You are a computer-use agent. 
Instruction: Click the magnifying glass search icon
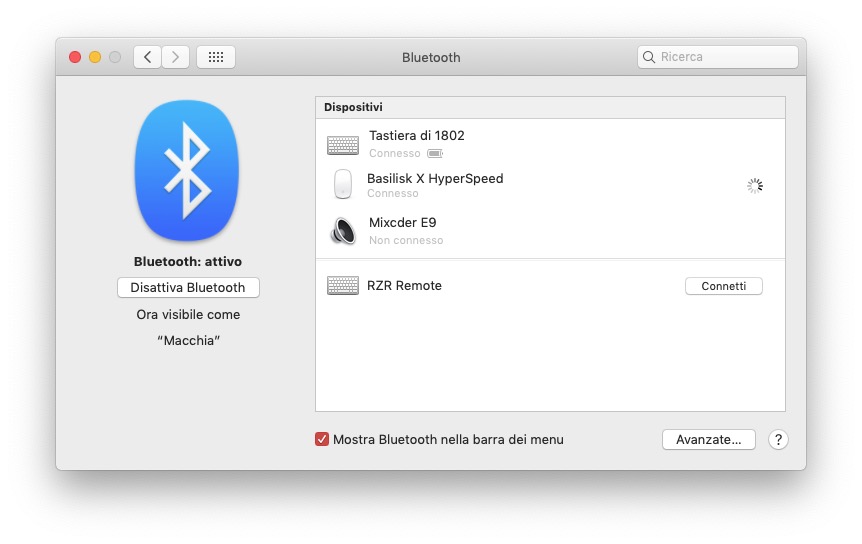click(649, 57)
